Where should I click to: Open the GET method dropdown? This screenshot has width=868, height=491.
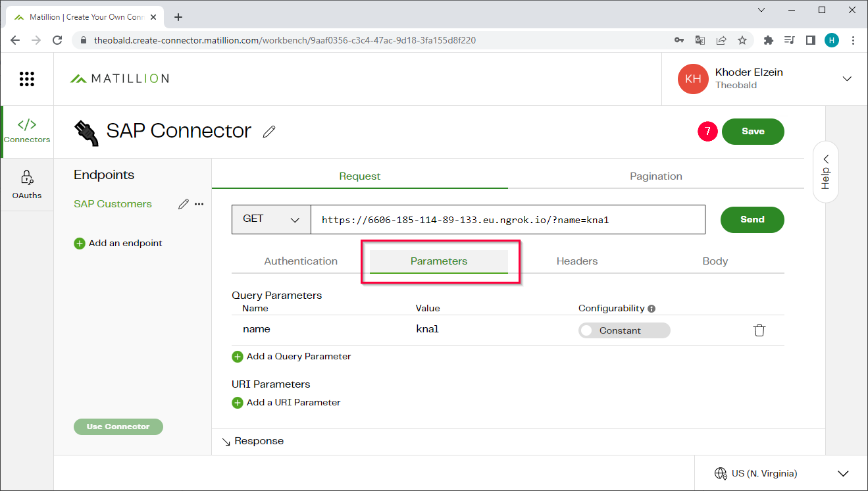point(271,220)
